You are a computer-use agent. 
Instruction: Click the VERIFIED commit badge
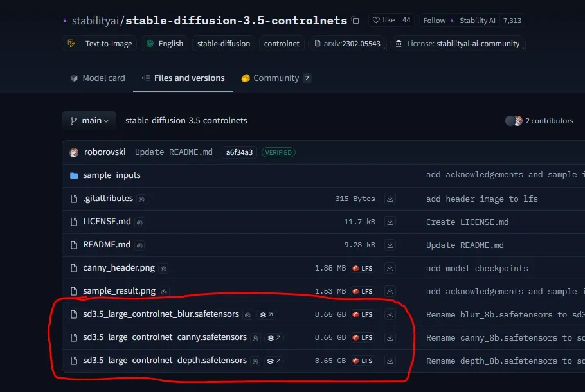[x=278, y=152]
